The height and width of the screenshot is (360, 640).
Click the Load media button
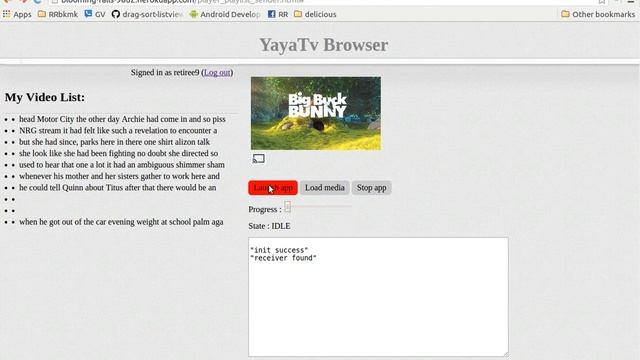(324, 188)
